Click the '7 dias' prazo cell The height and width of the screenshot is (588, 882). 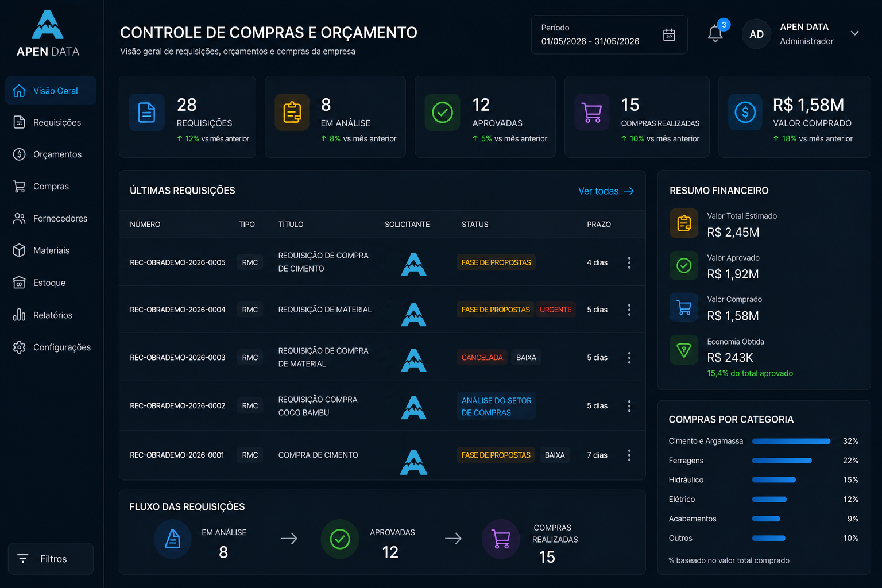coord(597,455)
